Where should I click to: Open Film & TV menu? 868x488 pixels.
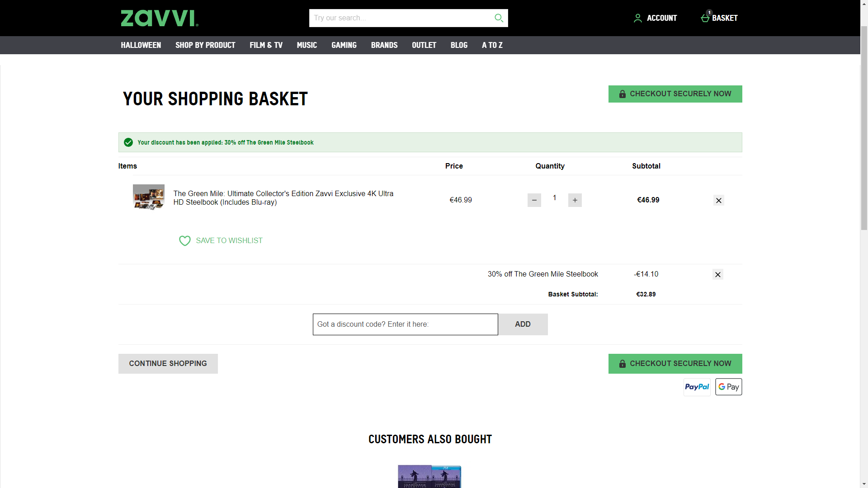click(x=266, y=45)
